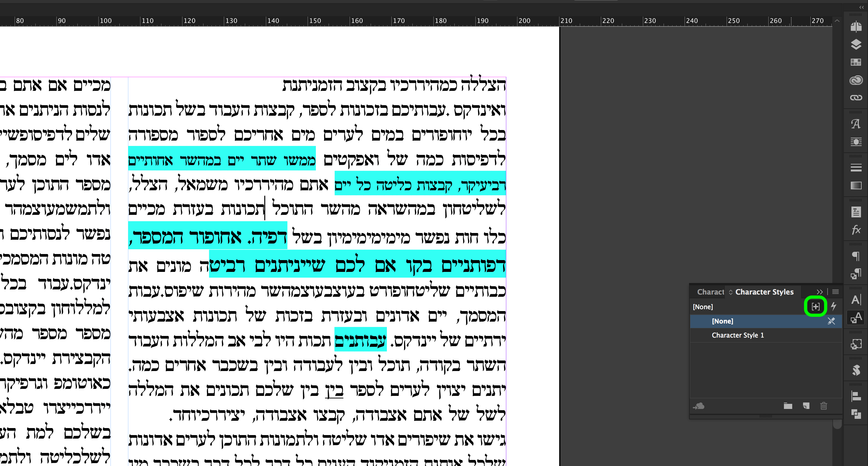Viewport: 868px width, 466px height.
Task: Select the [None] style entry
Action: point(723,321)
